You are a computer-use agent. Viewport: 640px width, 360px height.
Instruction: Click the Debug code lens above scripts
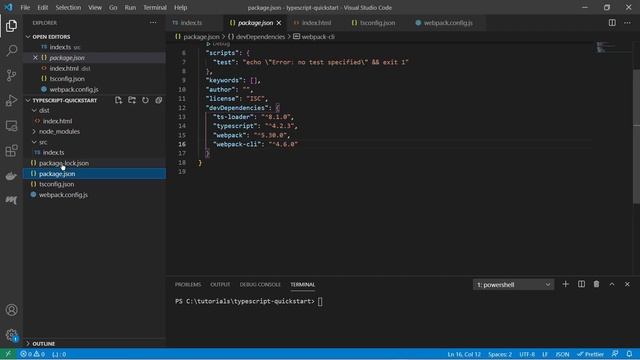tap(221, 44)
